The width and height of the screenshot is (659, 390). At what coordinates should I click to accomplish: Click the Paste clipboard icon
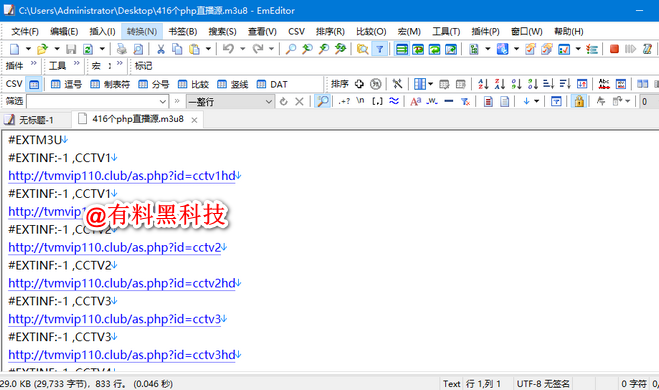coord(194,49)
